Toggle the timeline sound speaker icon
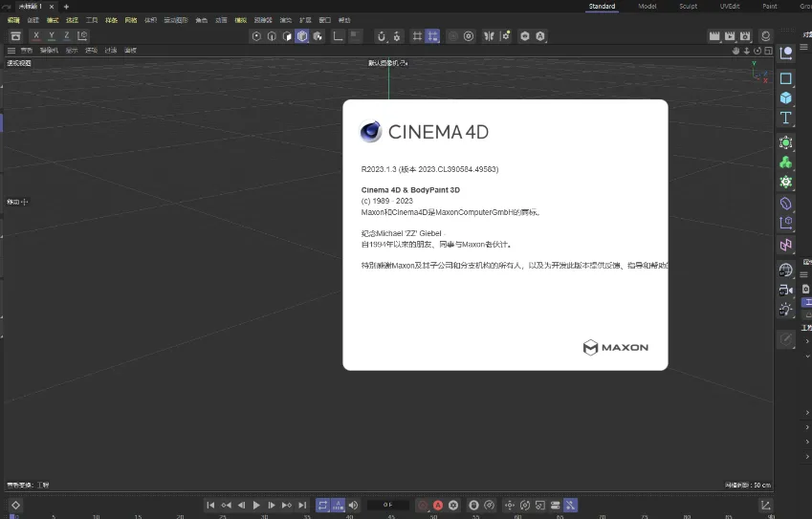 (353, 505)
